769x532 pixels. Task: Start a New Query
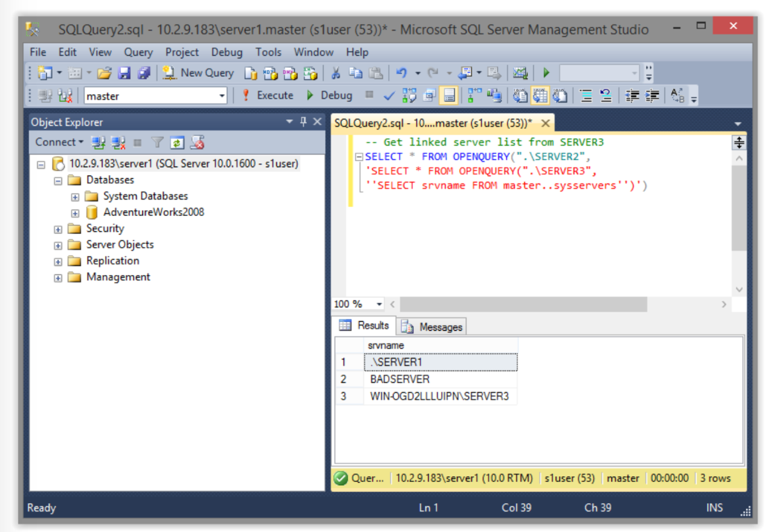point(198,73)
